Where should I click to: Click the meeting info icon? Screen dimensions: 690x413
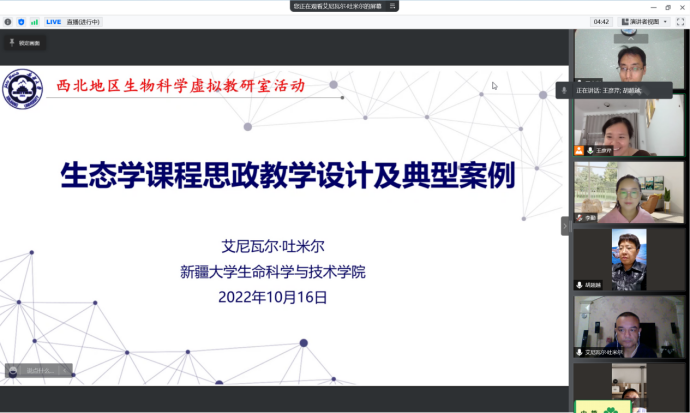pos(8,21)
